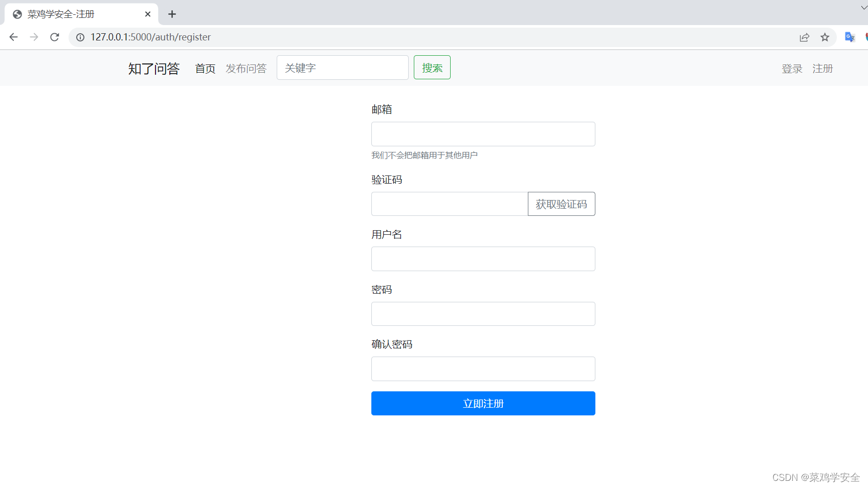This screenshot has height=487, width=868.
Task: Focus the 关键字 search field
Action: (x=343, y=68)
